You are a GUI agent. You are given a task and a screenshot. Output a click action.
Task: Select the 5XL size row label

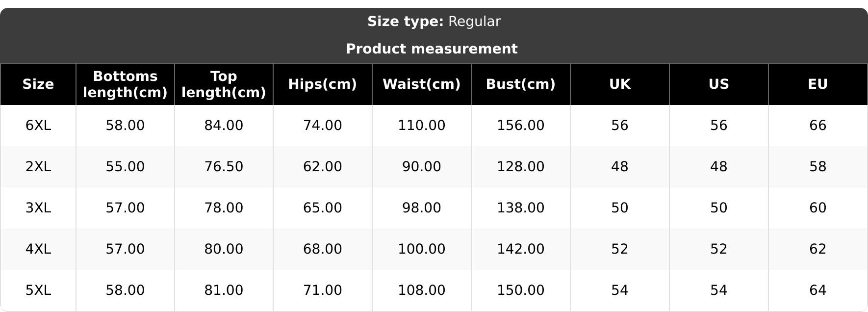38,290
